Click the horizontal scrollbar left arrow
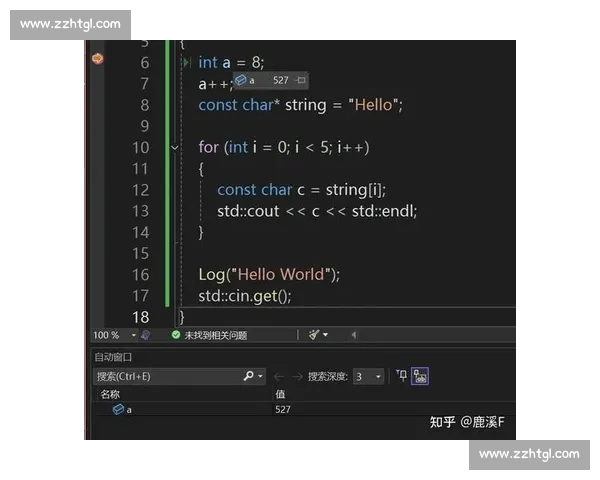The height and width of the screenshot is (480, 600). [354, 335]
